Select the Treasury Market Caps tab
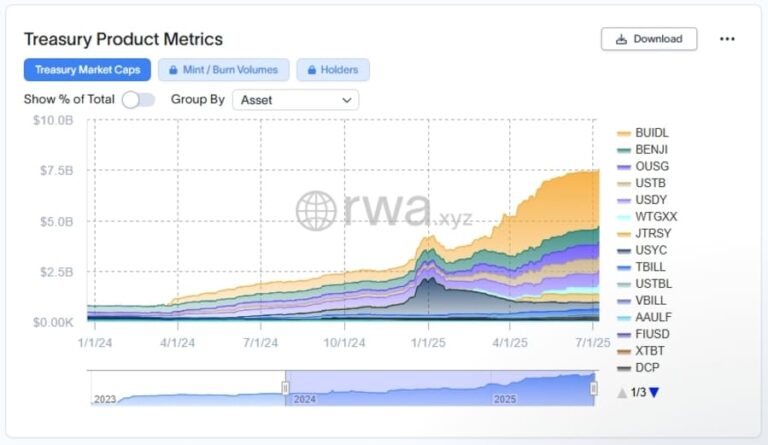Viewport: 768px width, 445px height. tap(88, 70)
